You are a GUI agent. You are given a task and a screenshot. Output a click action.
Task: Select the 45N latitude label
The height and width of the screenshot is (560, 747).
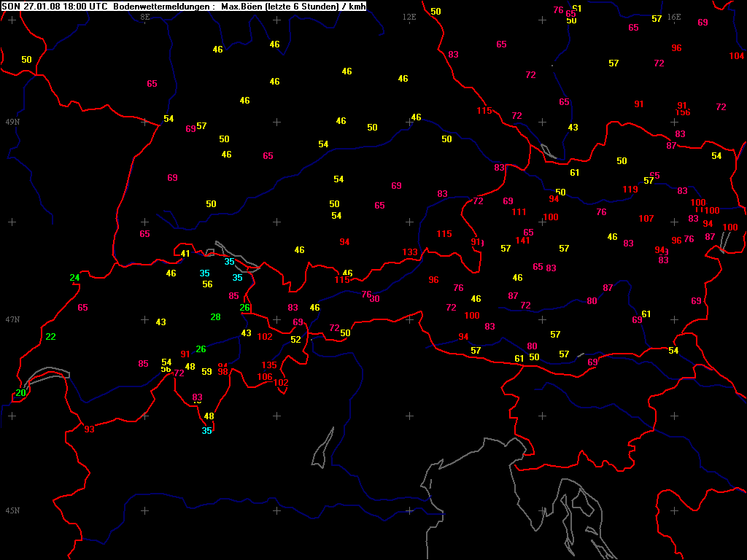tap(12, 510)
